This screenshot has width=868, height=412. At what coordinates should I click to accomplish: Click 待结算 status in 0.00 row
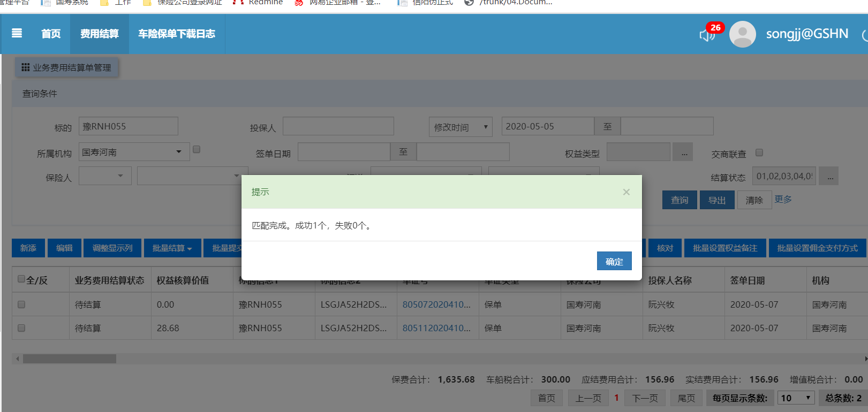coord(88,304)
